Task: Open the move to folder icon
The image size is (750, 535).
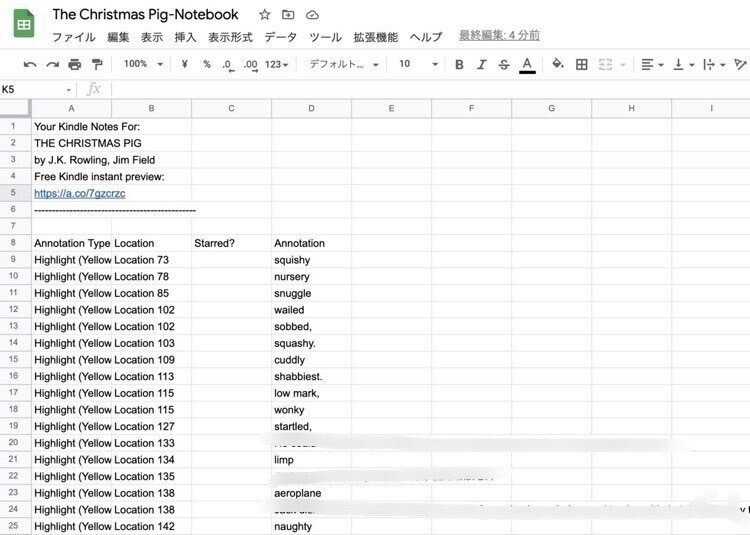Action: 288,15
